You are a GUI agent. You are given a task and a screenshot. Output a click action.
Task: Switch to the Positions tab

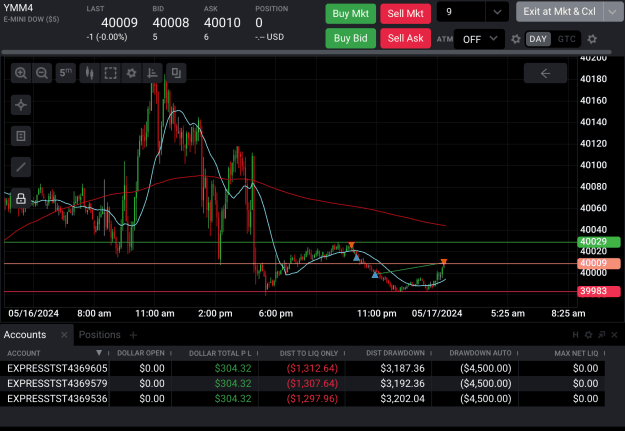pos(99,335)
